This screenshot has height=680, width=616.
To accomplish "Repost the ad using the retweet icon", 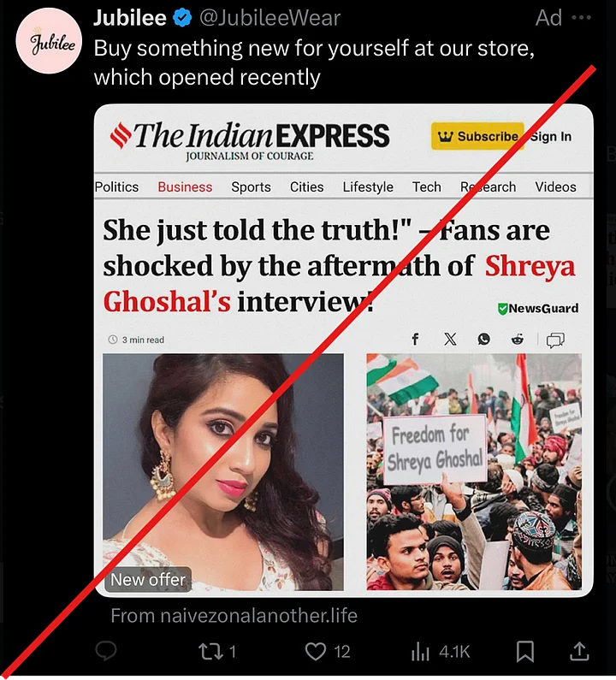I will 210,651.
